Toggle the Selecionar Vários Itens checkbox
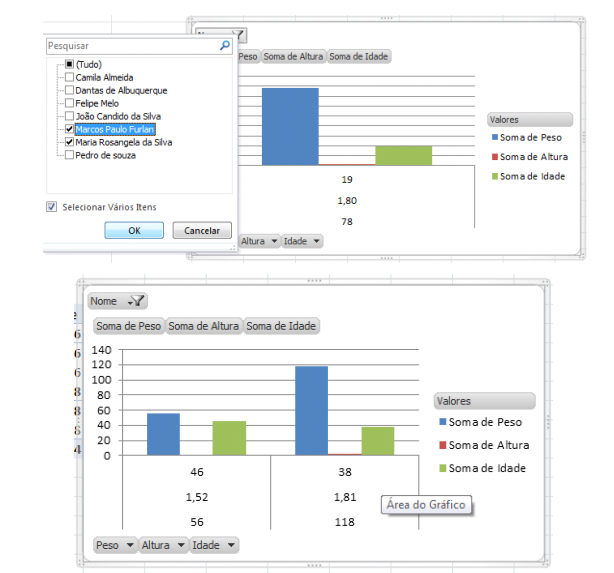614x573 pixels. coord(51,207)
